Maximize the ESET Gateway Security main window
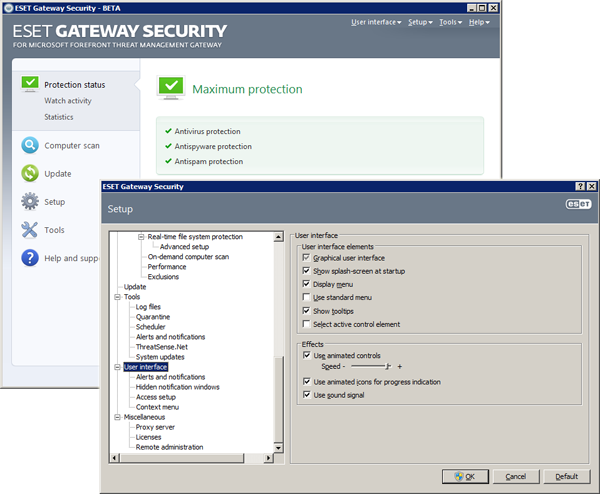This screenshot has width=600, height=494. [482, 8]
